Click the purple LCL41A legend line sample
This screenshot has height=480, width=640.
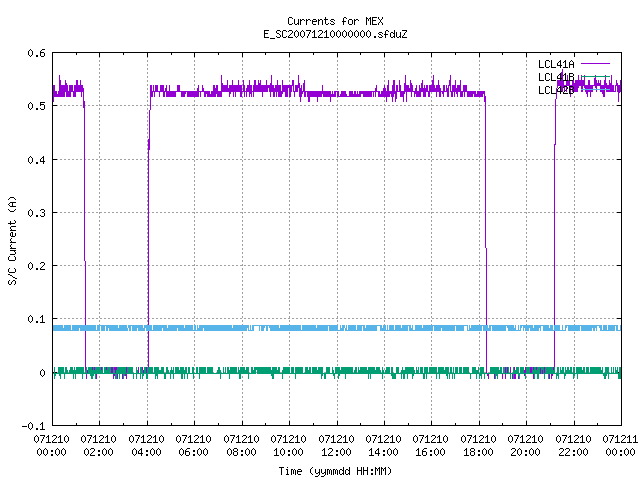(x=595, y=64)
